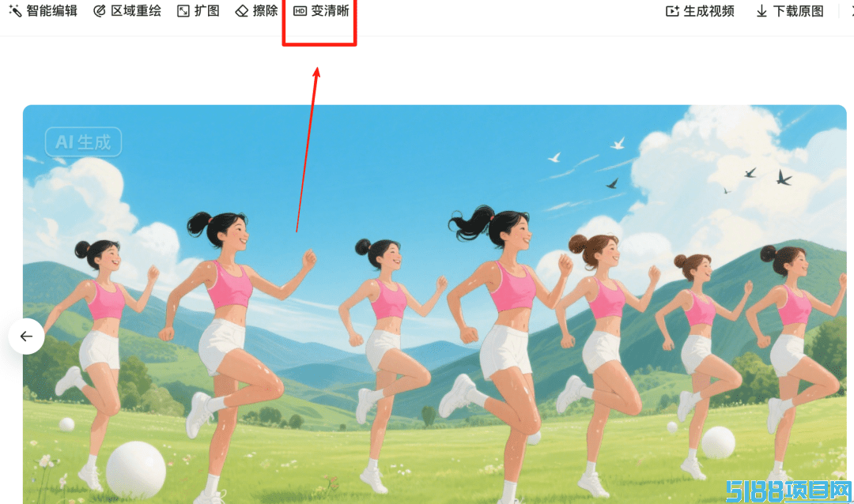Screen dimensions: 854x504
Task: Click the 5188项目网 watermark logo
Action: [788, 491]
